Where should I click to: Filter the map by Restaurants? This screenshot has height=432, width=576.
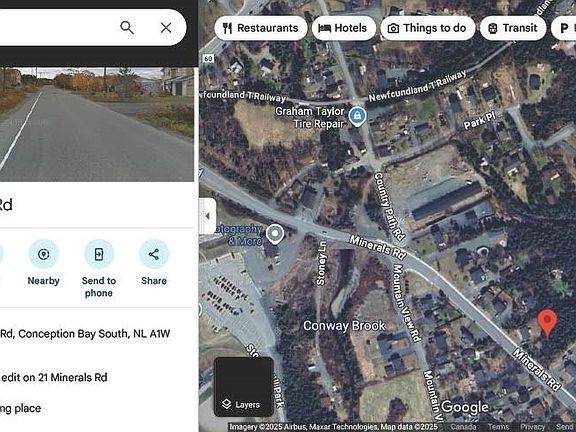261,28
